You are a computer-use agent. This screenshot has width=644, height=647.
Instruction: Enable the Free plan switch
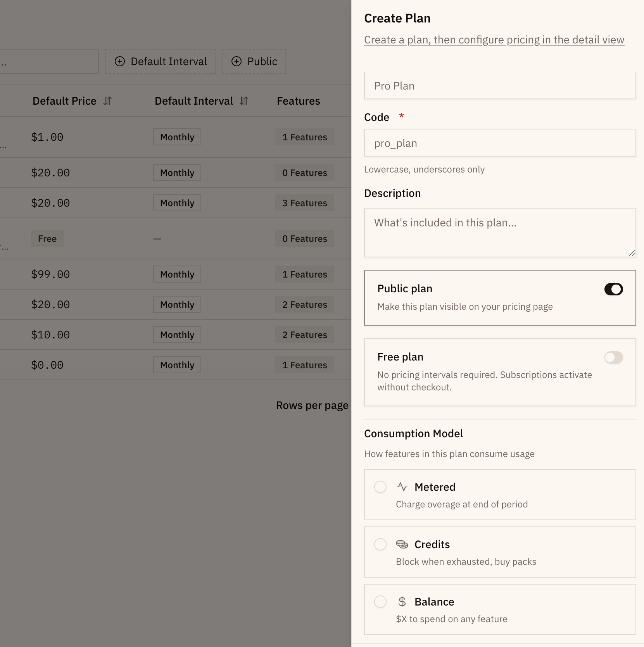(613, 357)
